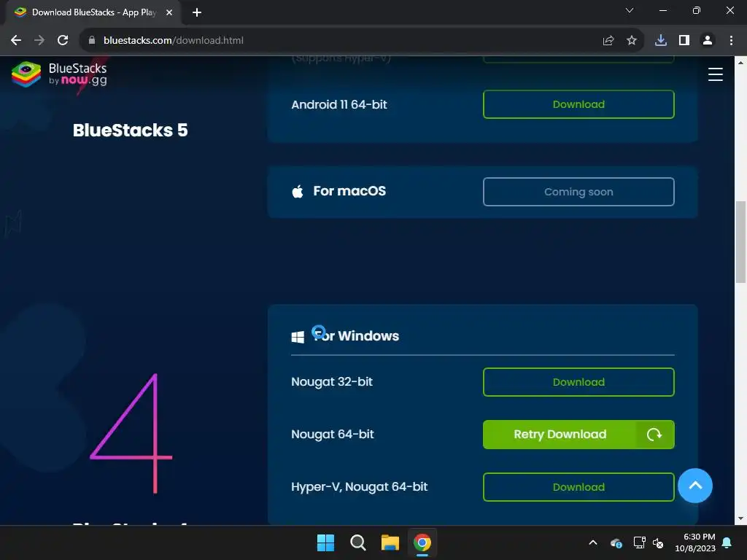Open the Chrome three-dot menu
This screenshot has width=747, height=560.
point(731,41)
